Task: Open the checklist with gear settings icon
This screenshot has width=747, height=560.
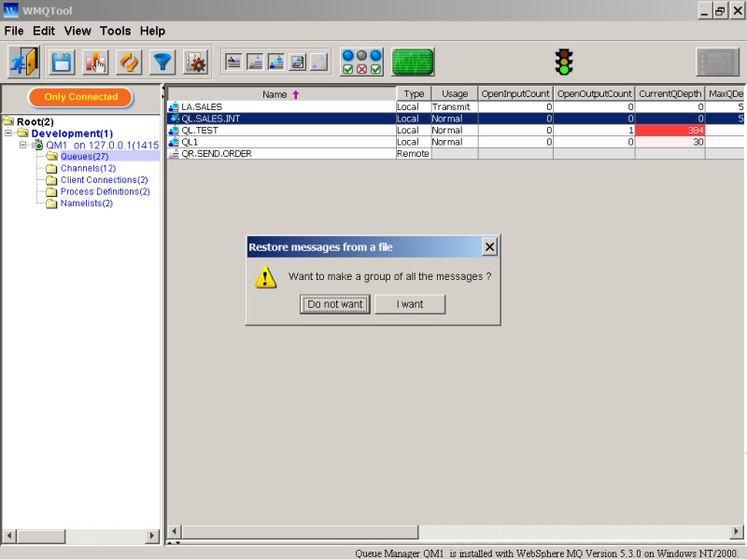Action: point(196,63)
